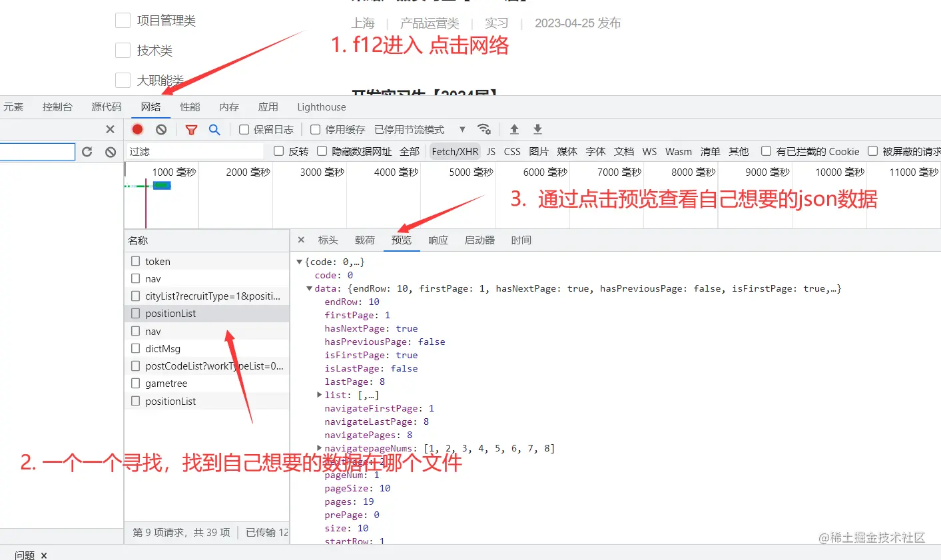Click the import HAR upload arrow icon

click(514, 129)
